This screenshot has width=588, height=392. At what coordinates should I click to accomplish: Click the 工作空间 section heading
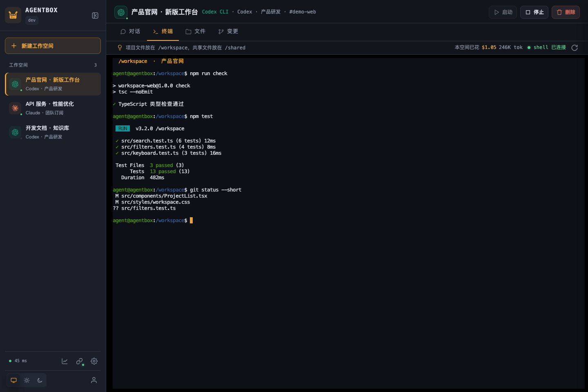(x=18, y=65)
